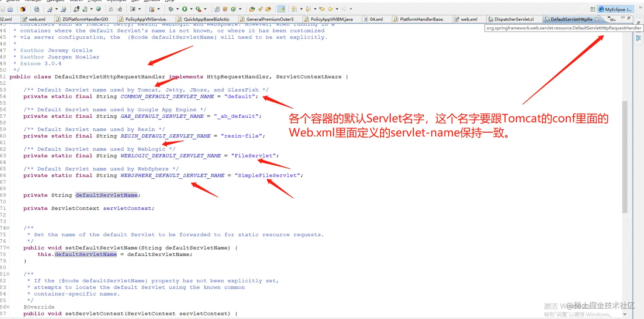644x319 pixels.
Task: Close the DefaultServletHttpRe editor tab
Action: coord(597,19)
